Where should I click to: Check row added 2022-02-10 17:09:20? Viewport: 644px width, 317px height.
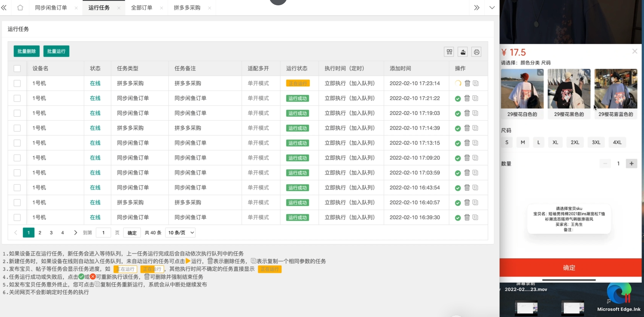pos(17,158)
